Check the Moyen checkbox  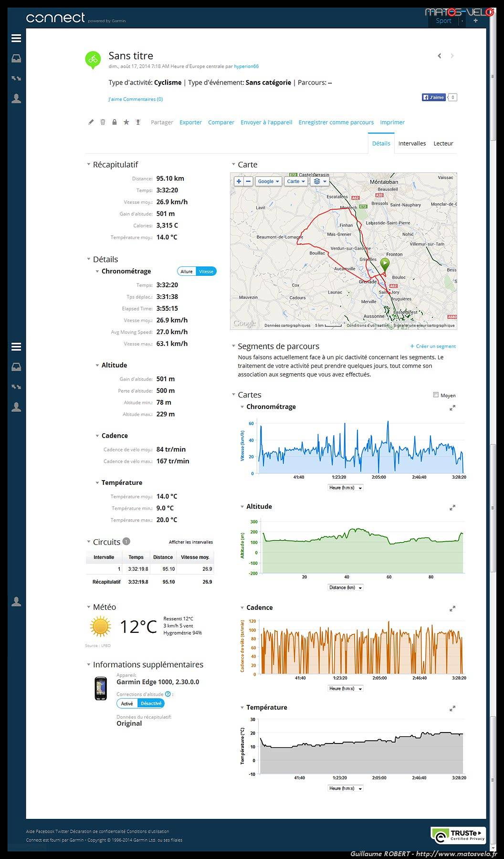click(435, 395)
